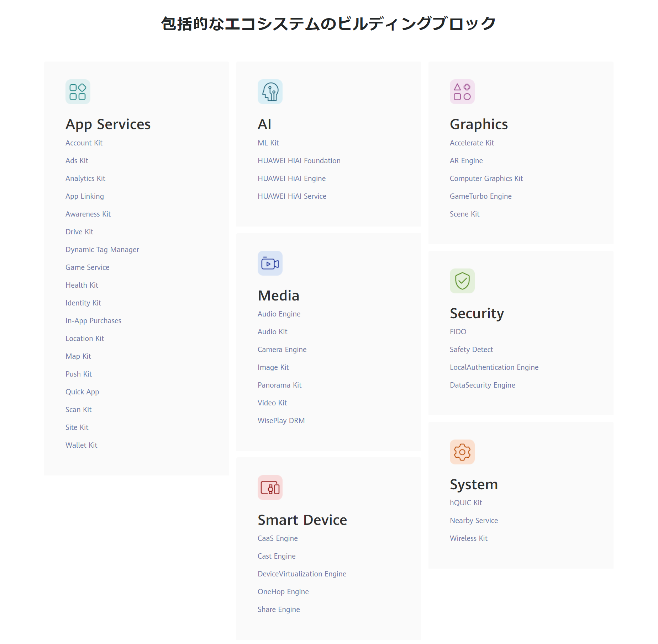658x644 pixels.
Task: Open the Account Kit link
Action: tap(84, 143)
